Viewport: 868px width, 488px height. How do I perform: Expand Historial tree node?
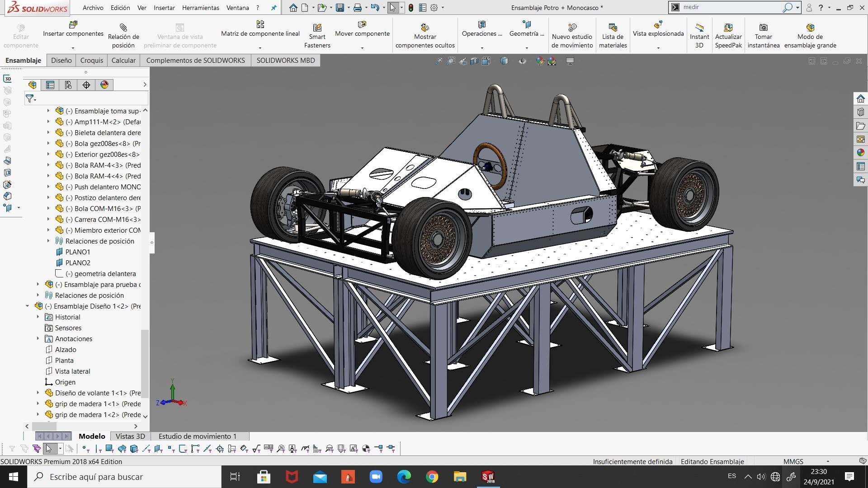point(38,317)
